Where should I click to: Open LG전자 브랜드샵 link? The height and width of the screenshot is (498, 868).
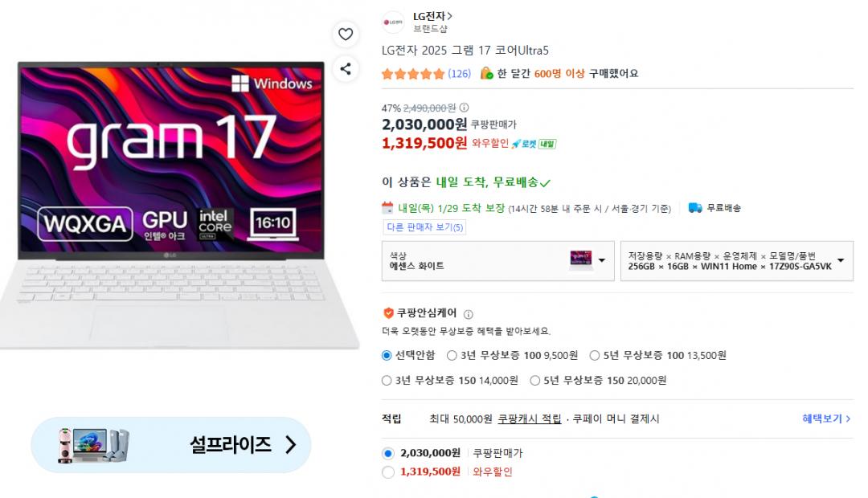point(432,22)
